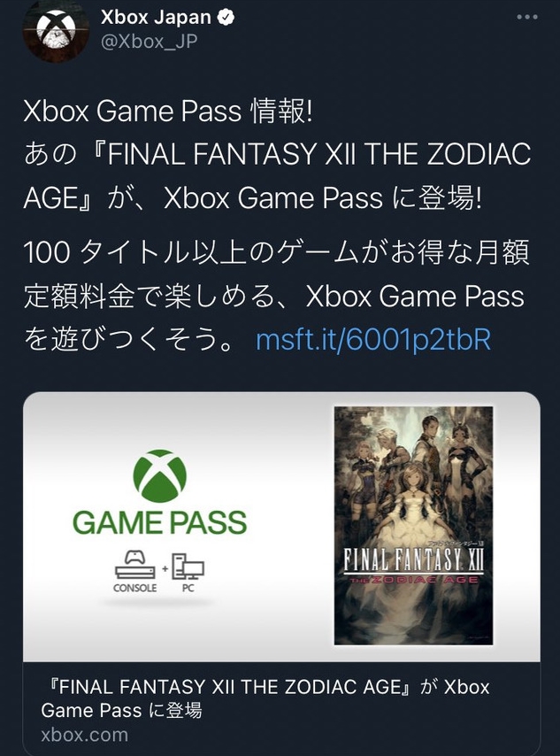
Task: Click the tweet text mentioning FINAL FANTASY XII
Action: [277, 176]
